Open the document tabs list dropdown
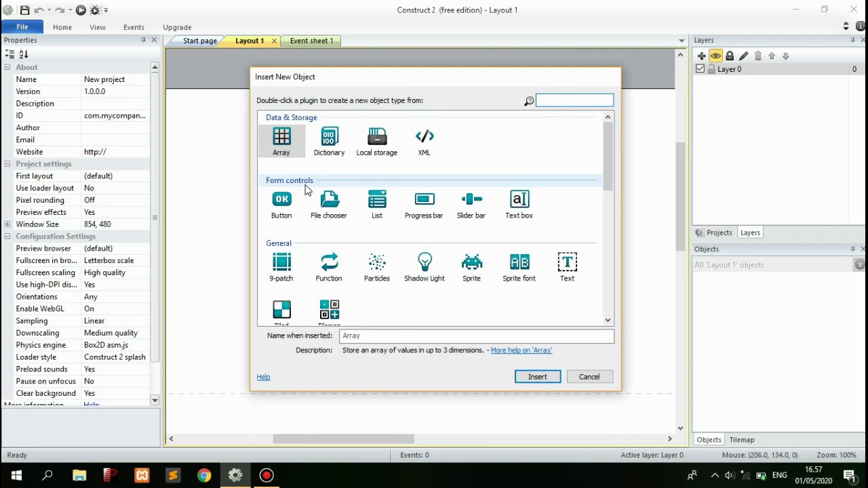The width and height of the screenshot is (868, 488). 682,41
